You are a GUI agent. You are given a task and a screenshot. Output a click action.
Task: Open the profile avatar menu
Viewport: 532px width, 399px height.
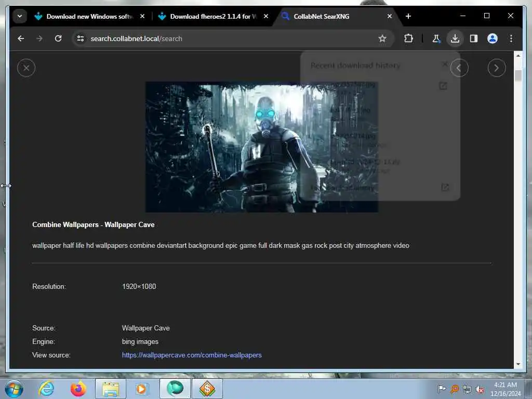pyautogui.click(x=493, y=38)
